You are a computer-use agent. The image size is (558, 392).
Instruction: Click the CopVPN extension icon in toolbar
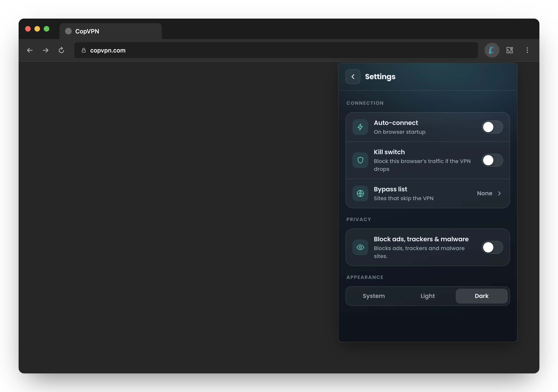[492, 50]
